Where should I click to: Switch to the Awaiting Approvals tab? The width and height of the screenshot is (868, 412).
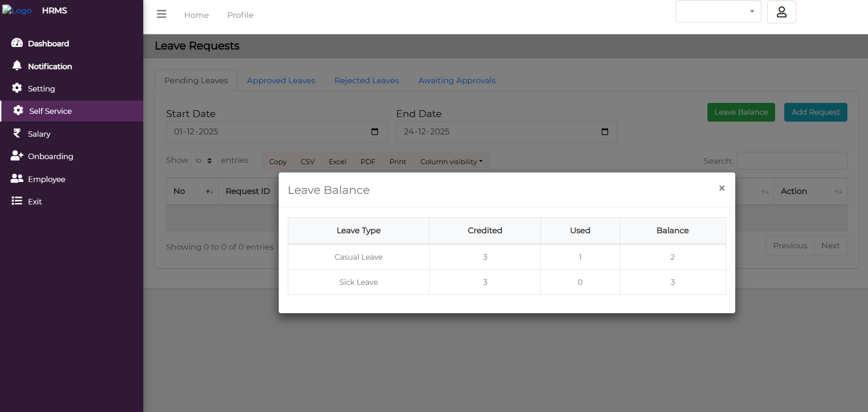pos(457,80)
